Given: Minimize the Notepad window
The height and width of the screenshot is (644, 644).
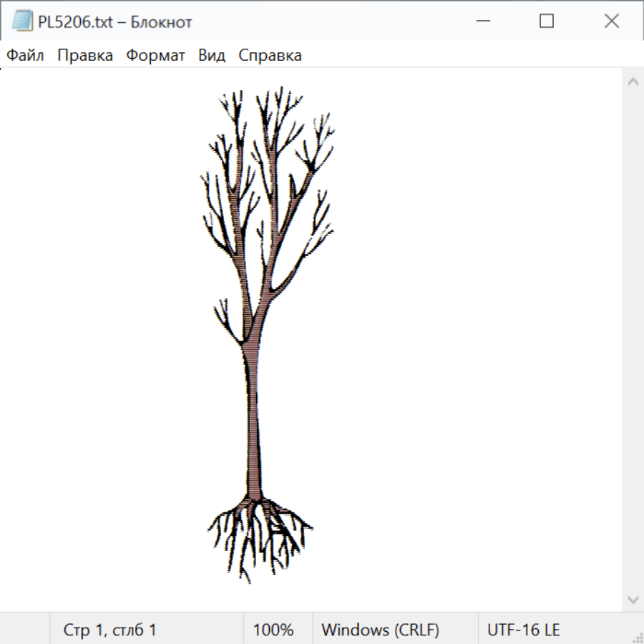Looking at the screenshot, I should pyautogui.click(x=482, y=22).
